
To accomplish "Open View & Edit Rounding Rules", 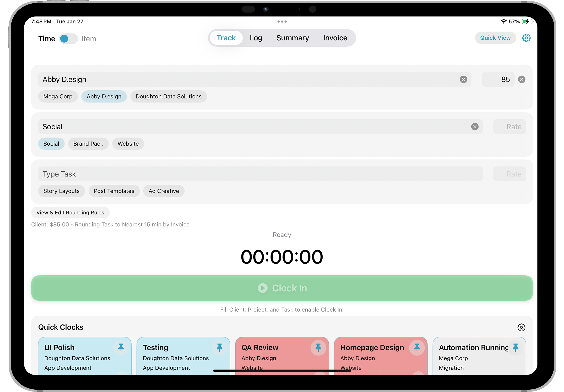I will click(x=70, y=212).
